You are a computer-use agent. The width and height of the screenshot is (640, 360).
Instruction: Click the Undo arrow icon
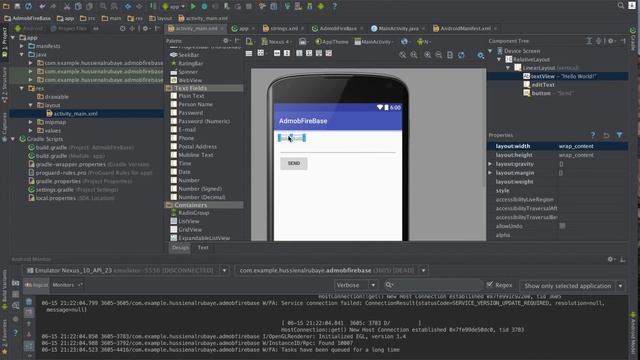(42, 6)
